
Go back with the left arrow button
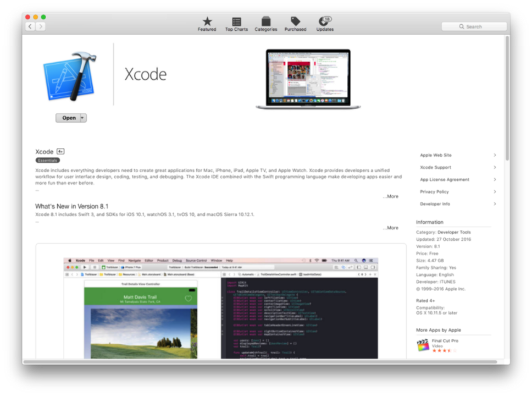[30, 26]
